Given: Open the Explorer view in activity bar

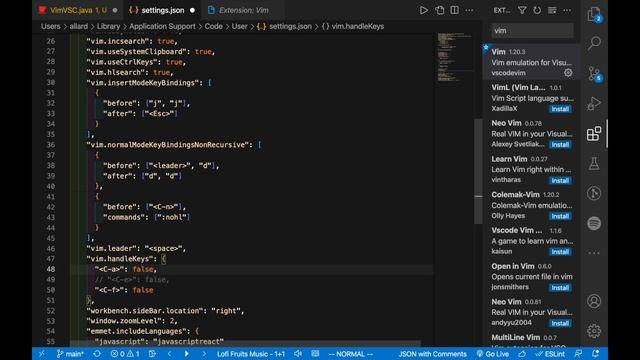Looking at the screenshot, I should coord(594,14).
